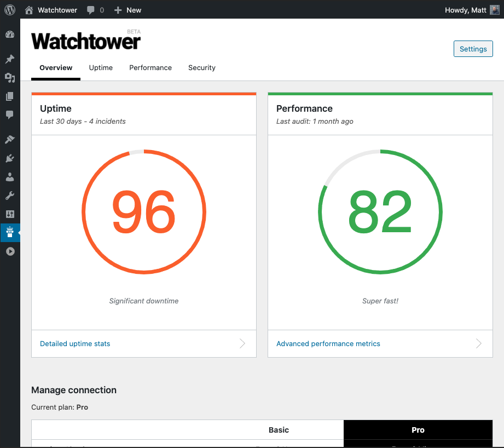504x448 pixels.
Task: Open the Settings sliders sidebar icon
Action: point(10,214)
